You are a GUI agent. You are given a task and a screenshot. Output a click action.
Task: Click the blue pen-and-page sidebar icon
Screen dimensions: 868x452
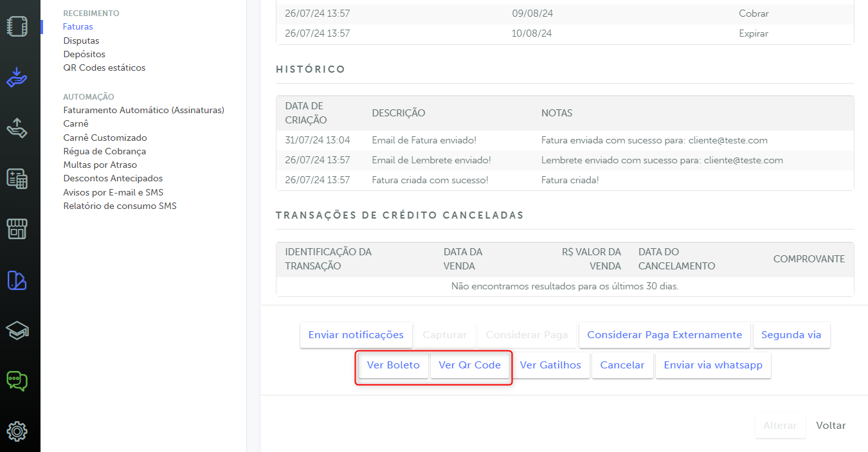(x=17, y=280)
